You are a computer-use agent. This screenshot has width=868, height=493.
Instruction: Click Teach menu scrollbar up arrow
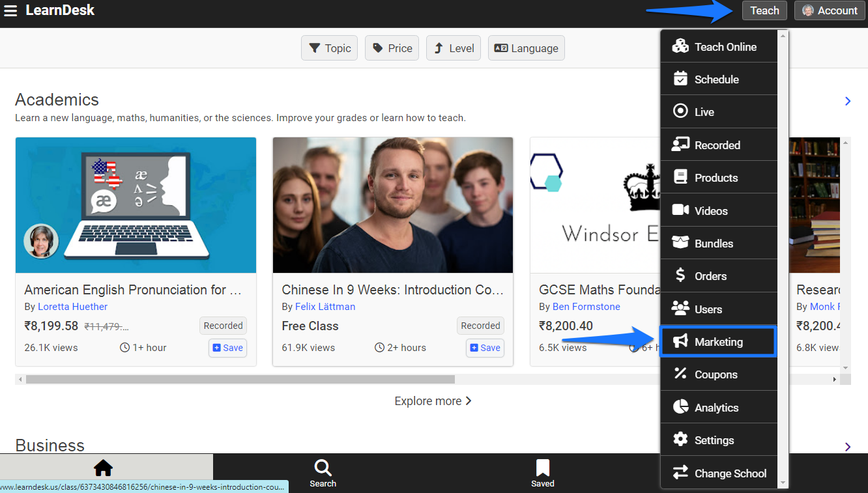point(783,35)
